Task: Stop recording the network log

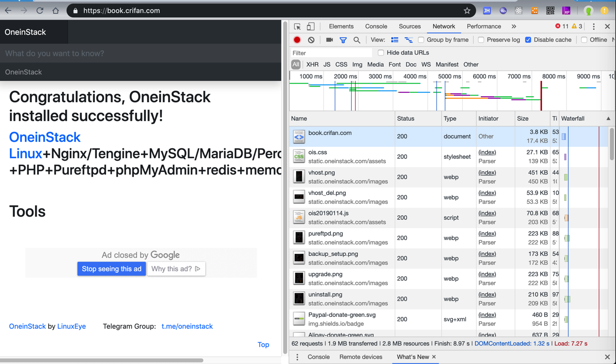Action: [297, 40]
